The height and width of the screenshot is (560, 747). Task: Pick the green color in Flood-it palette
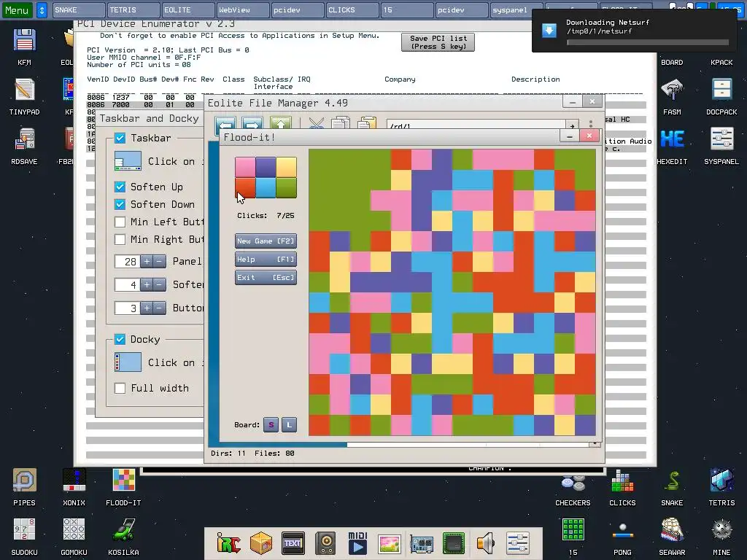286,188
